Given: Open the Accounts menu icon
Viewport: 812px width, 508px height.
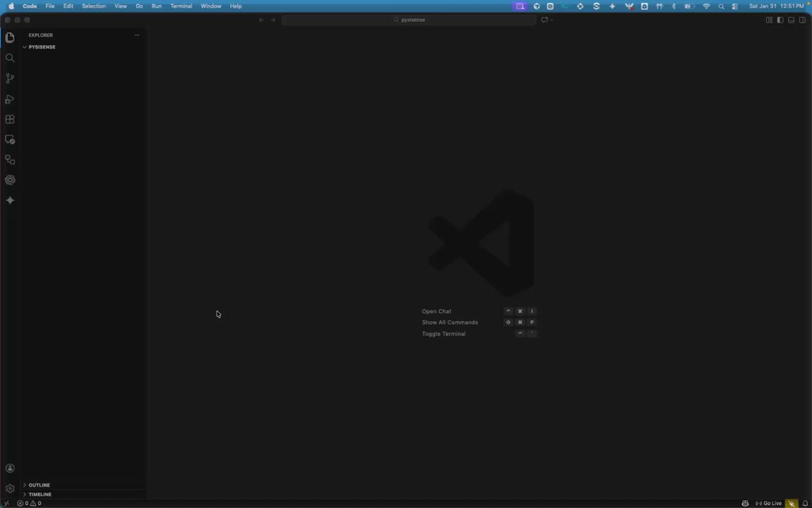Looking at the screenshot, I should pyautogui.click(x=10, y=468).
